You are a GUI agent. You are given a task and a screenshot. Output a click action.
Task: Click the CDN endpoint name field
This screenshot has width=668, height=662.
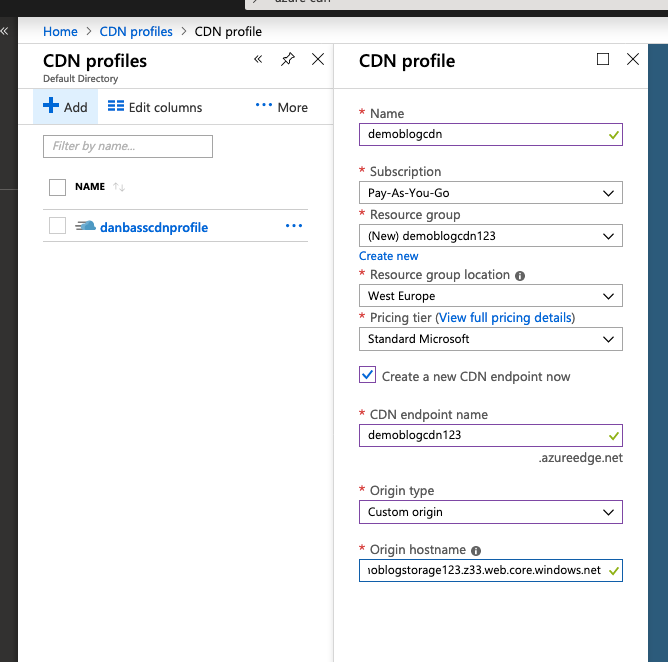point(491,435)
